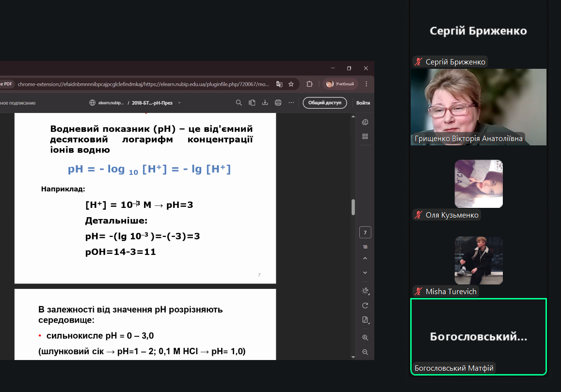The width and height of the screenshot is (561, 392).
Task: Click the line [H+] = 10-3 M → pH=3
Action: [x=139, y=205]
